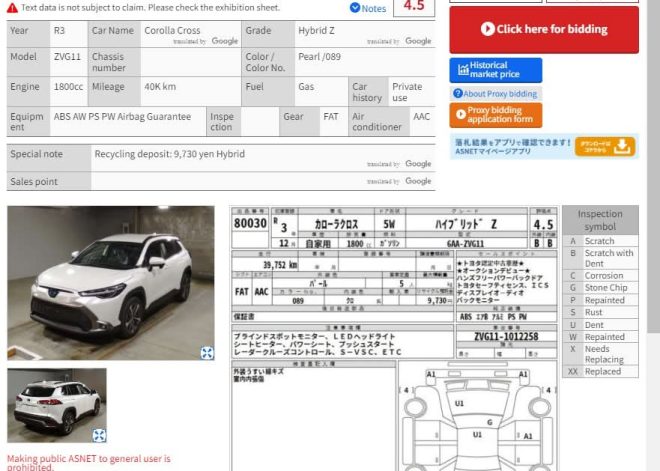Click the auction inspection sheet image
Viewport: 660px width, 471px height.
point(393,300)
